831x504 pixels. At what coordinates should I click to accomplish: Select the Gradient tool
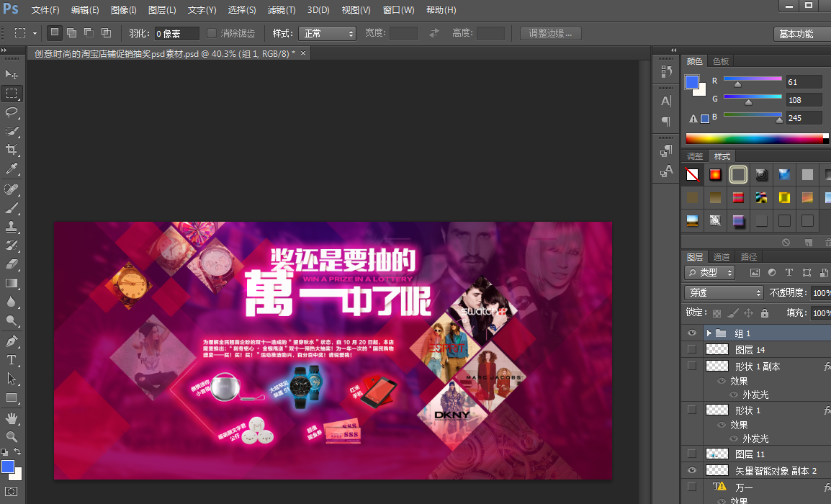tap(11, 283)
